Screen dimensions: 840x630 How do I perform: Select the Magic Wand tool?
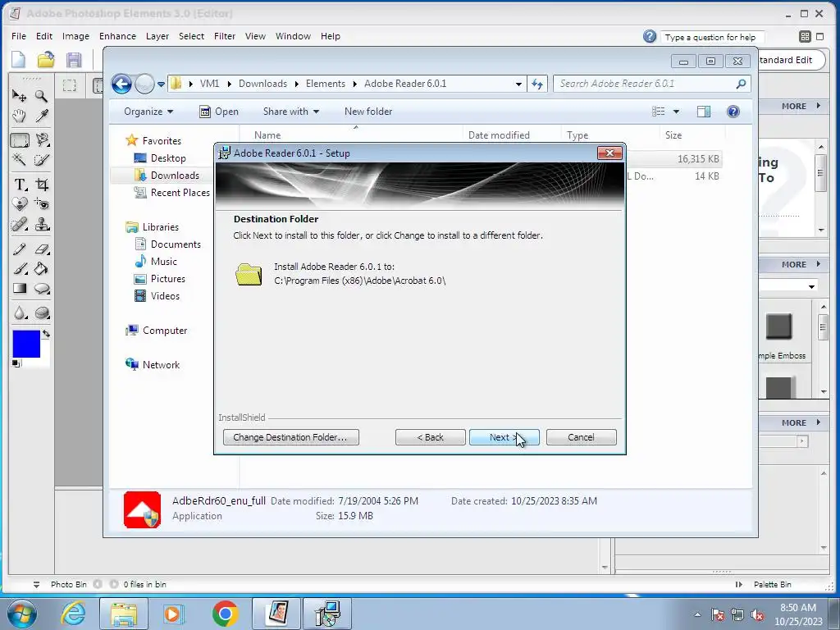20,160
